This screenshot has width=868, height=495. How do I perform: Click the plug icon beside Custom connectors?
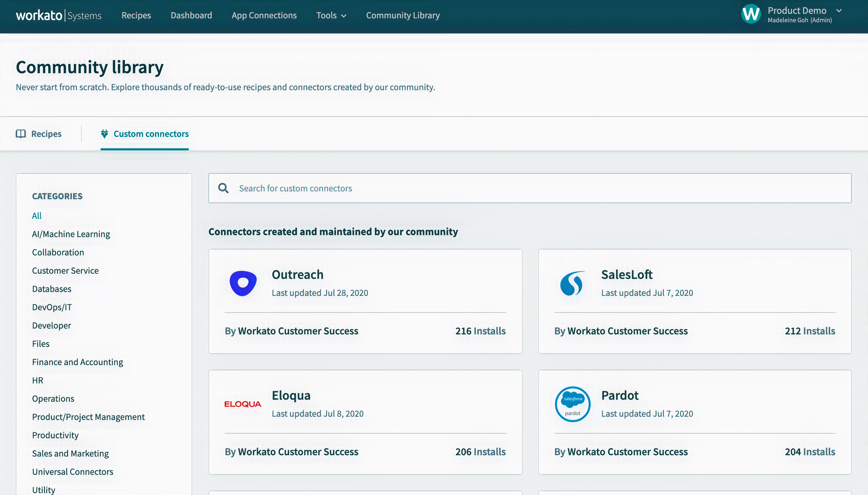[x=104, y=134]
